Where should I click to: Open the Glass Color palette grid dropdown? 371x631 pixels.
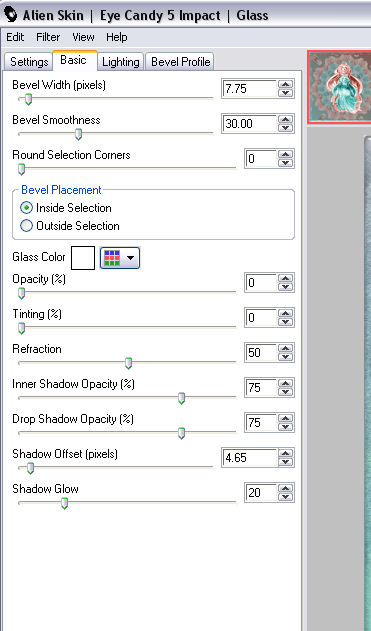click(x=120, y=258)
